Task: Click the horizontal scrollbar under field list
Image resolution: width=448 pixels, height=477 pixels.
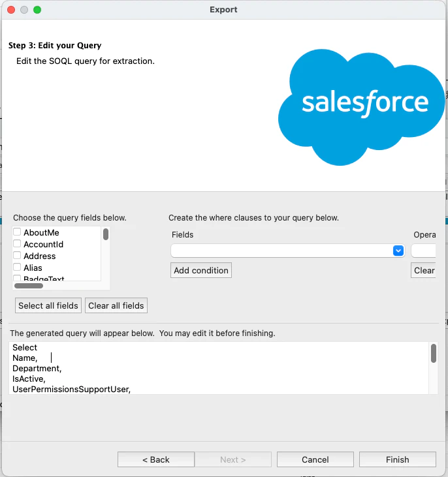Action: tap(29, 286)
